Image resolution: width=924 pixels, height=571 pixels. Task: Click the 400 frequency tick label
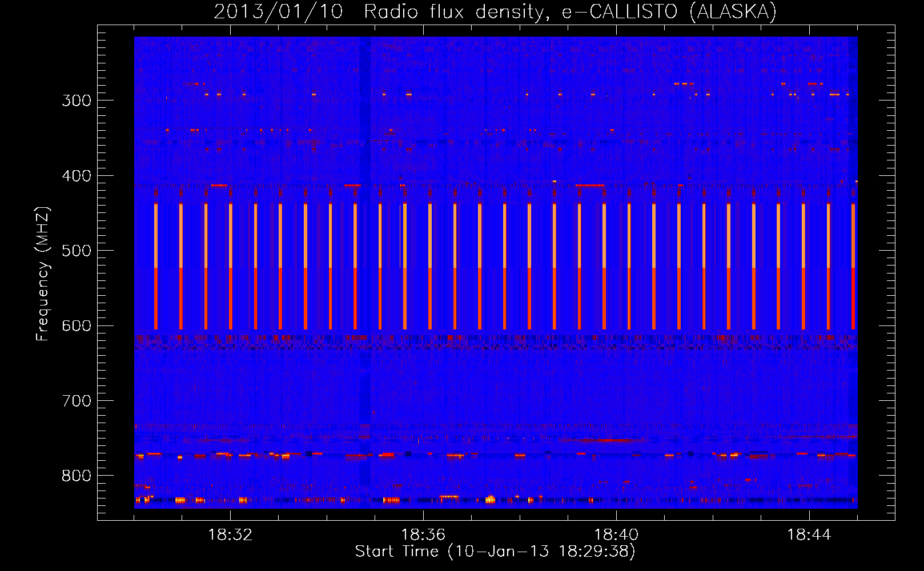(x=77, y=176)
